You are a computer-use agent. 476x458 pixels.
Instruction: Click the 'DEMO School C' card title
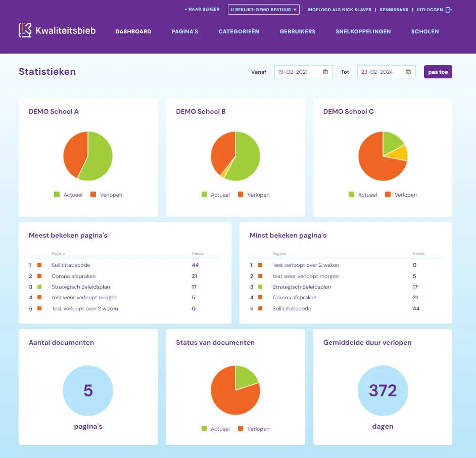[x=349, y=111]
